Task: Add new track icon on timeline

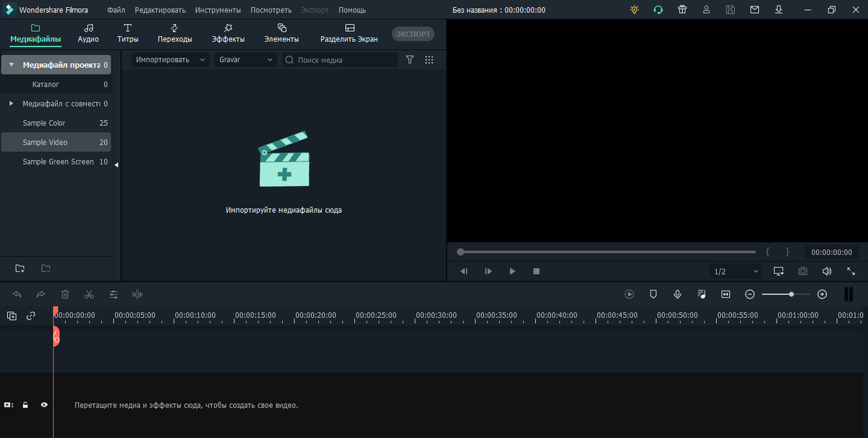Action: [12, 316]
